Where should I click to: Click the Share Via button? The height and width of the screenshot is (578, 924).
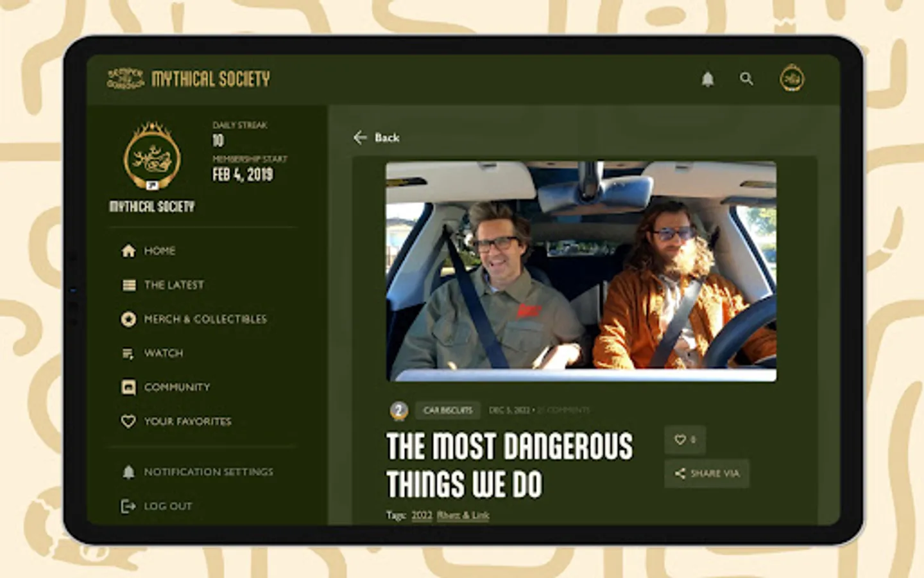point(706,473)
